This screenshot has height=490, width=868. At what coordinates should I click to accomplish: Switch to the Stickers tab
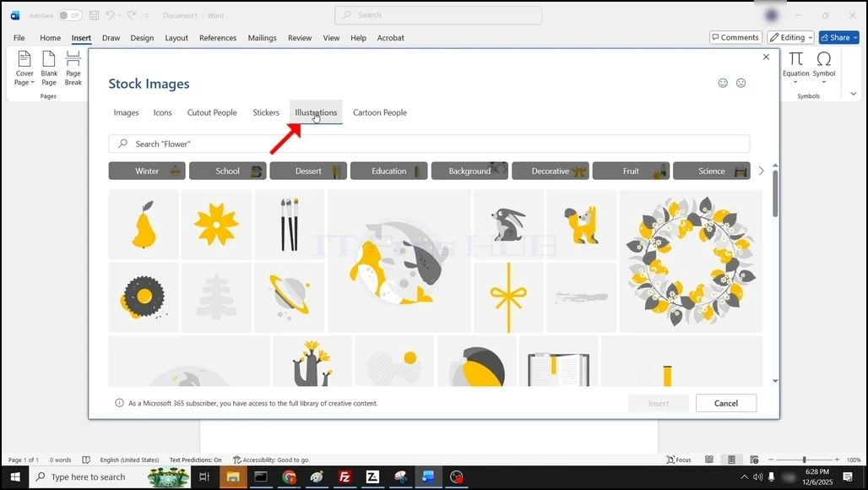(266, 112)
